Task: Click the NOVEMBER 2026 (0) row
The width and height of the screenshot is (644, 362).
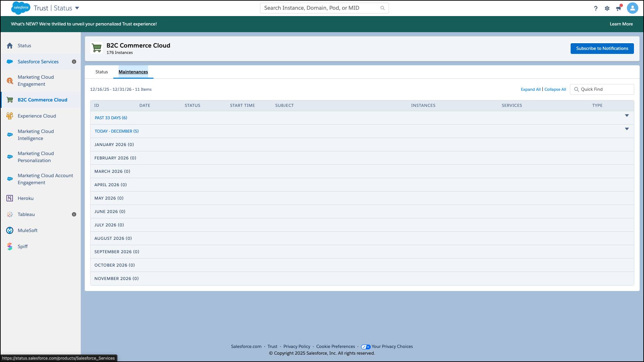Action: click(x=362, y=279)
